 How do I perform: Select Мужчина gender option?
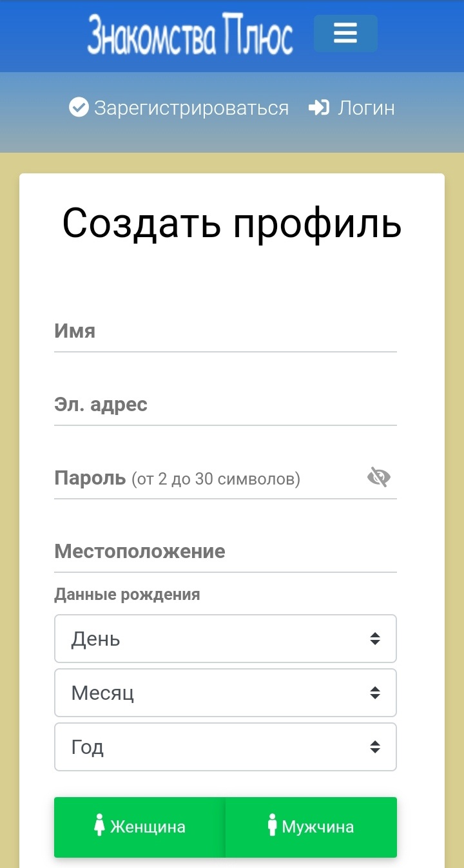click(311, 827)
